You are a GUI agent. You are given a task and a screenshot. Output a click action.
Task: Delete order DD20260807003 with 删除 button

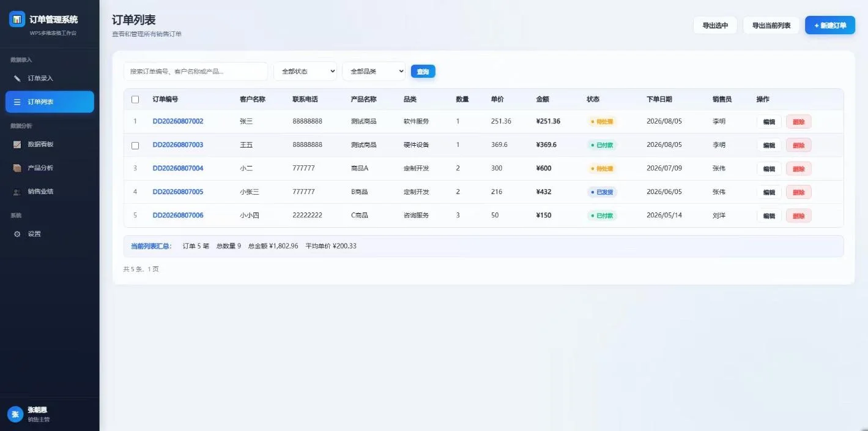[799, 145]
